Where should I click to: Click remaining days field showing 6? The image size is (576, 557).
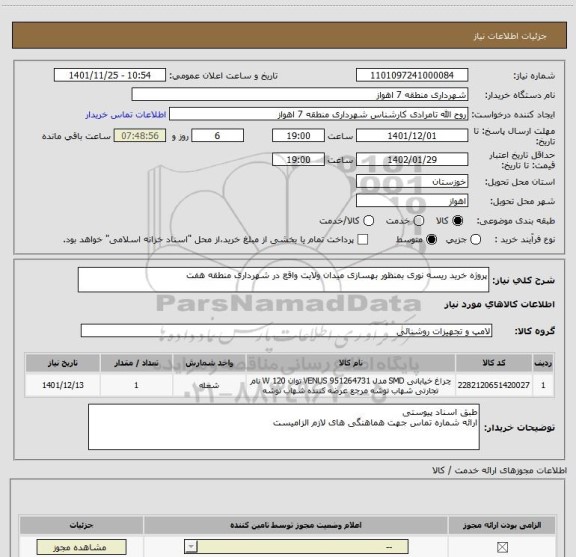pyautogui.click(x=217, y=136)
